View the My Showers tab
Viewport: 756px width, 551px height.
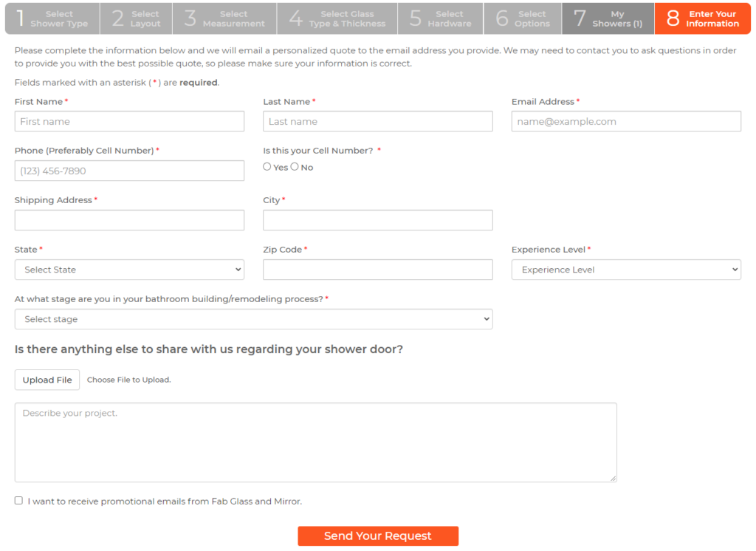608,18
